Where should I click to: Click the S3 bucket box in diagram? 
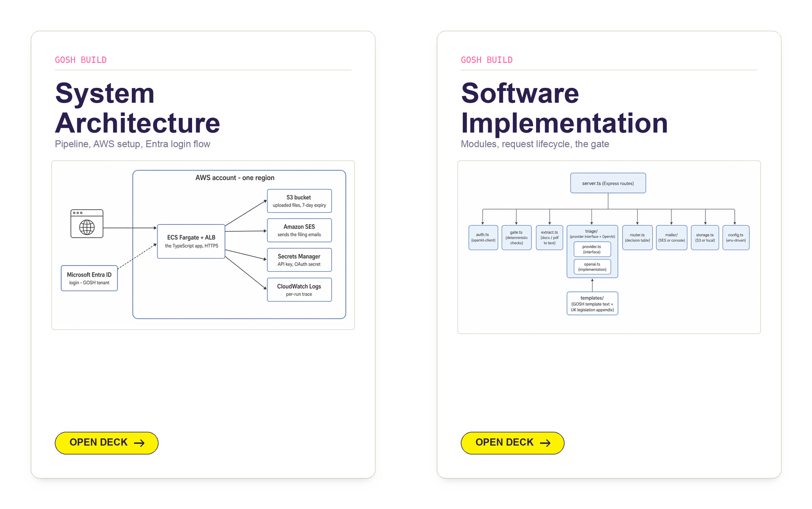300,201
